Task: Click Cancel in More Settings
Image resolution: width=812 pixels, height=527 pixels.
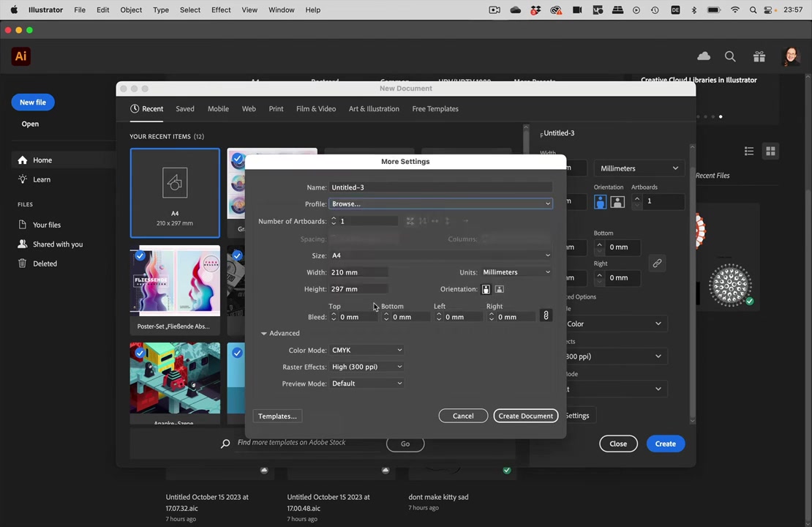Action: tap(463, 416)
